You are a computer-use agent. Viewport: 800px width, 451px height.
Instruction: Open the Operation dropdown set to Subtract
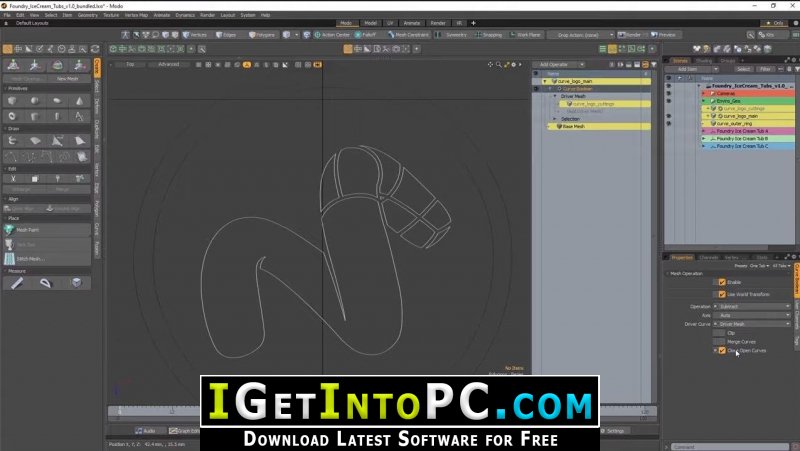753,306
